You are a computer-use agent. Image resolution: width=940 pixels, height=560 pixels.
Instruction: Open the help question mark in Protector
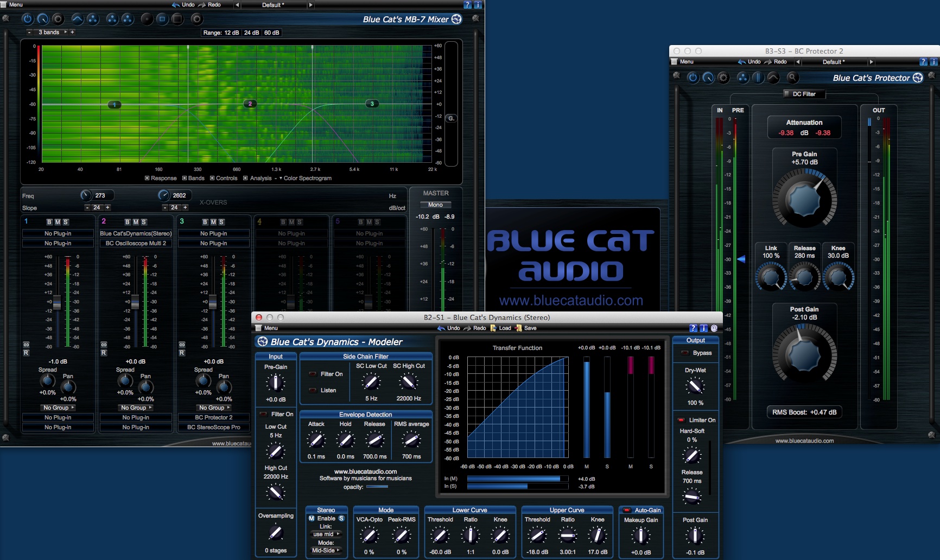pyautogui.click(x=923, y=62)
